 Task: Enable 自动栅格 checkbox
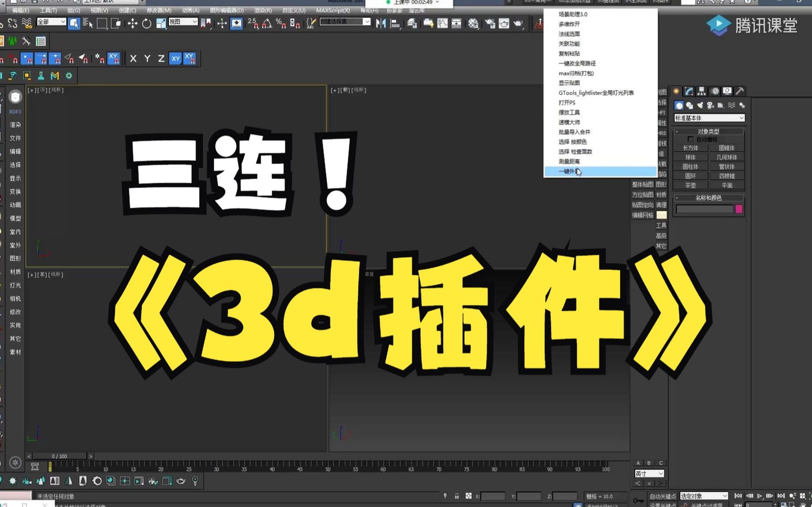click(691, 139)
